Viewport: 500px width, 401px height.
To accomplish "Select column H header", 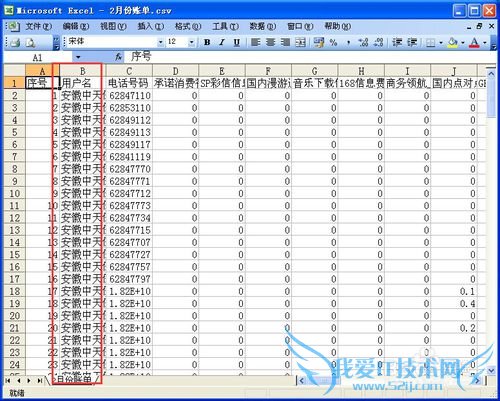I will click(x=361, y=71).
